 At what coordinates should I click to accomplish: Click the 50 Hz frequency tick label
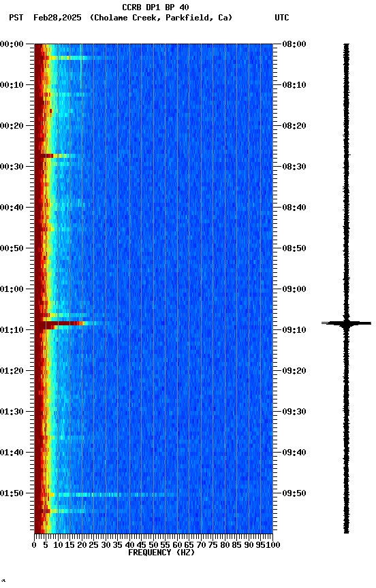point(153,545)
